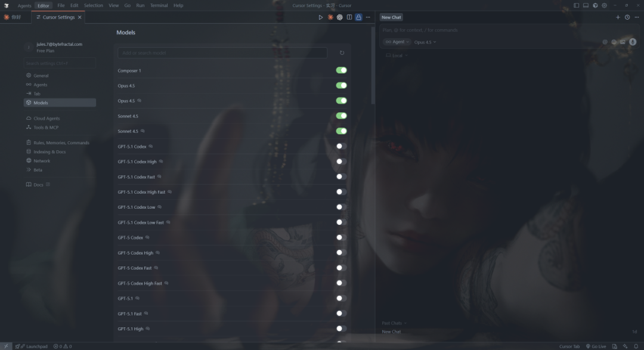The height and width of the screenshot is (350, 644).
Task: Enable the GPT-5.1 Codex Fast model
Action: pos(341,176)
